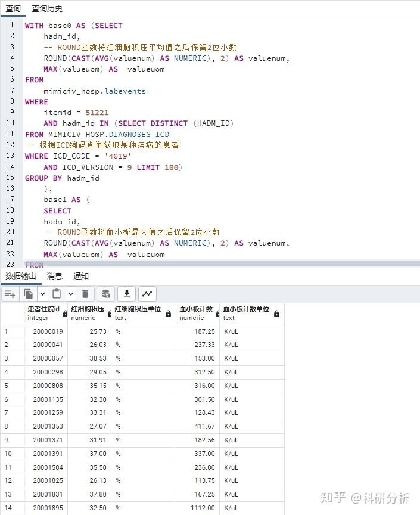Open the paste options dropdown arrow
This screenshot has width=420, height=515.
71,294
